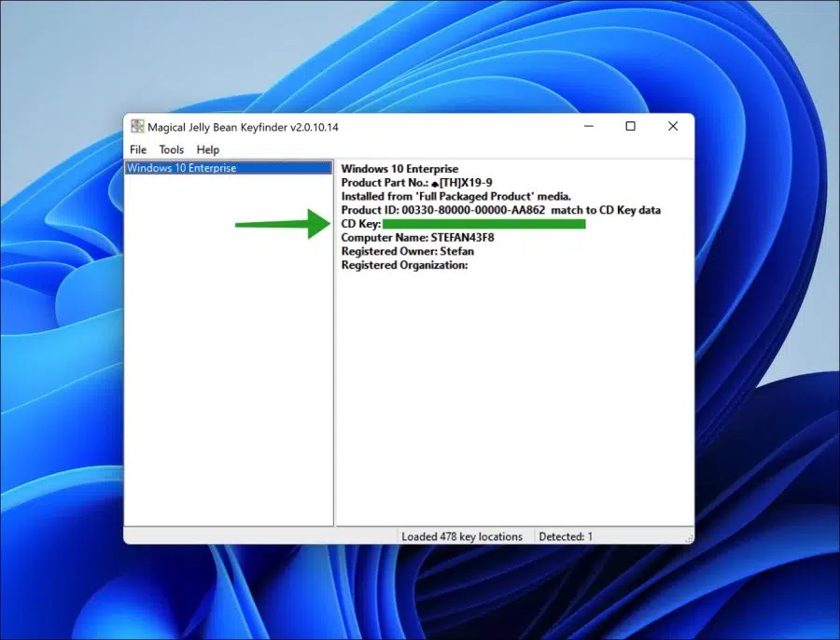840x640 pixels.
Task: Click the Magical Jelly Bean Keyfinder title text
Action: click(244, 128)
